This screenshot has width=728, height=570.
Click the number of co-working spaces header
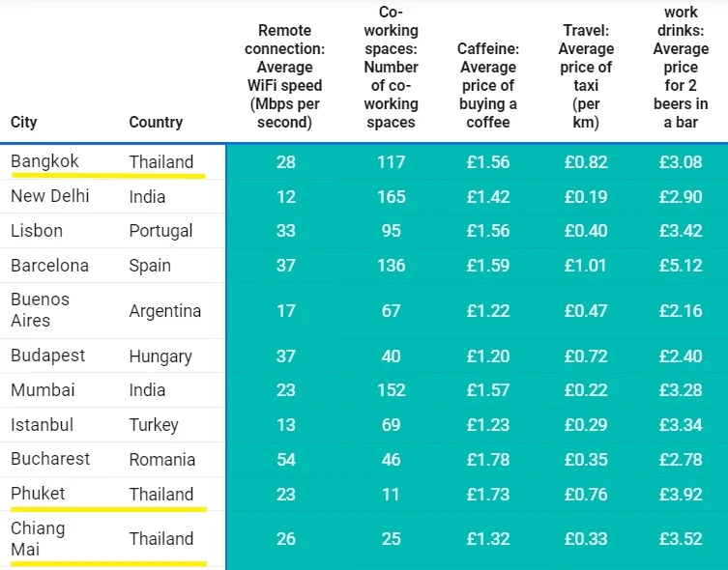coord(391,76)
